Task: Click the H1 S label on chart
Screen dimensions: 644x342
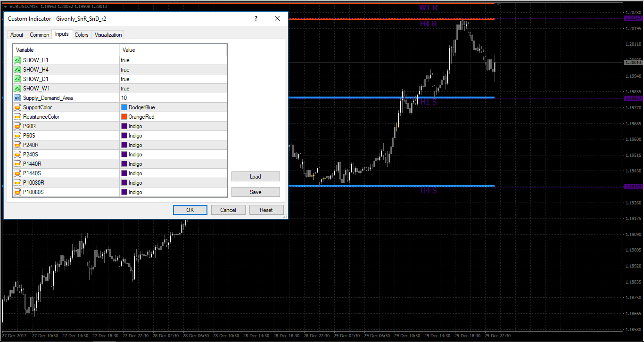Action: (429, 102)
